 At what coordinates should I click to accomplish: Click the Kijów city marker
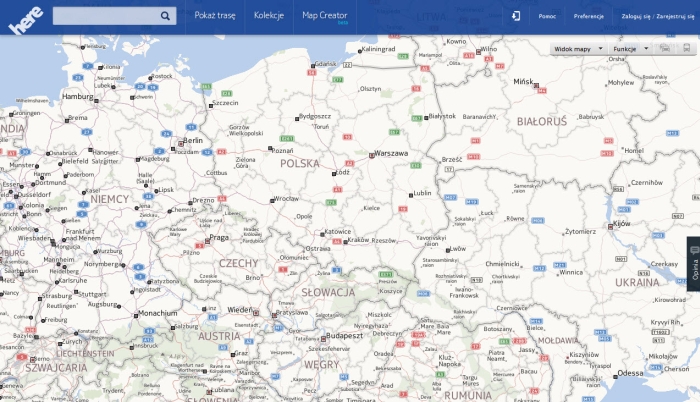click(611, 227)
